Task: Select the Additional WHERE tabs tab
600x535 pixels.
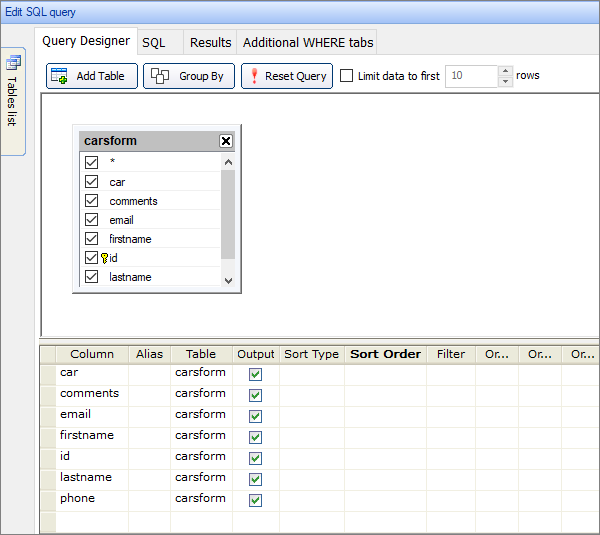Action: [306, 42]
